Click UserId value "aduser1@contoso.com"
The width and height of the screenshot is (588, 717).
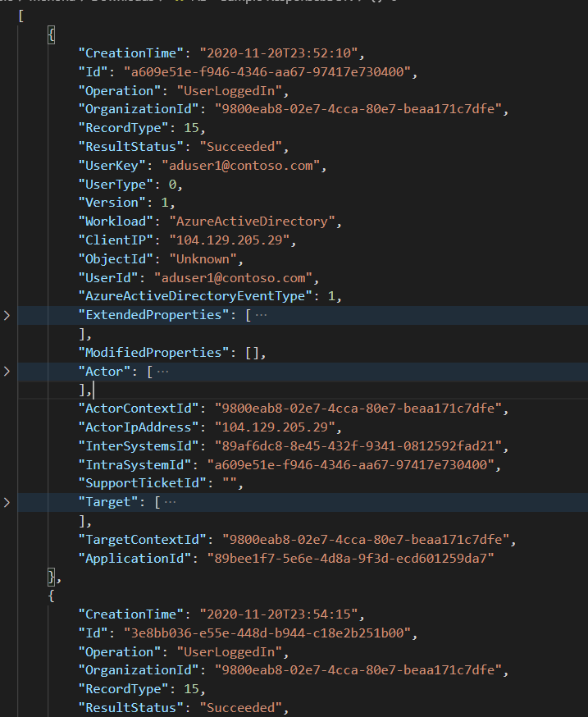point(233,277)
